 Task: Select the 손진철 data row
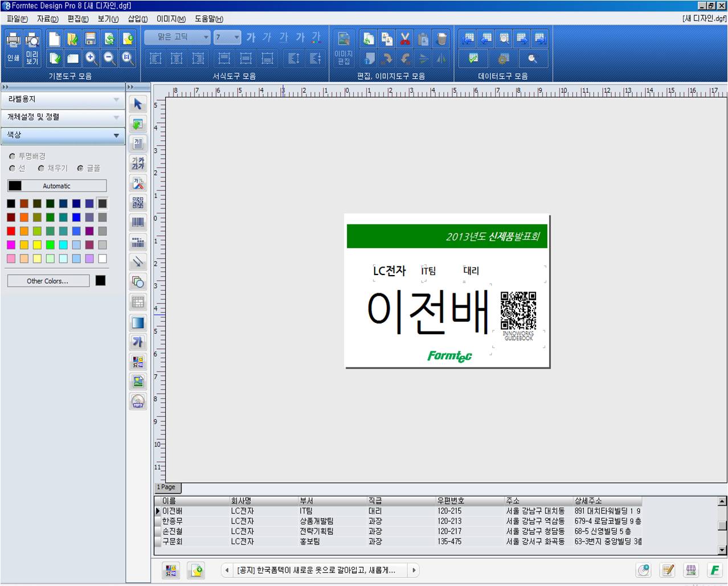398,531
